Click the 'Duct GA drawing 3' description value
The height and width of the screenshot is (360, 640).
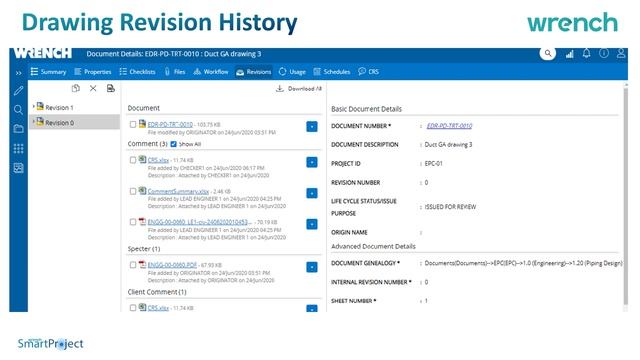(448, 144)
